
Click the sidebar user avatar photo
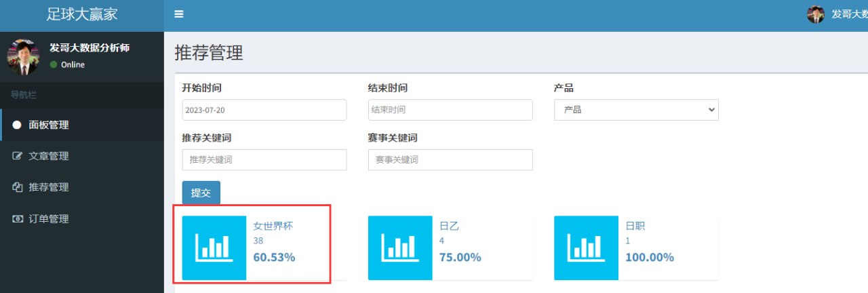(23, 57)
